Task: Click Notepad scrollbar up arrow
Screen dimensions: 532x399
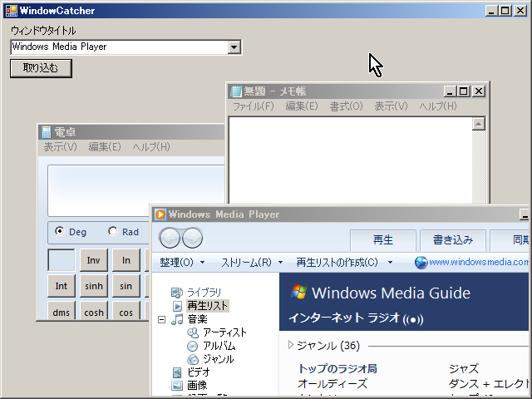Action: (x=479, y=124)
